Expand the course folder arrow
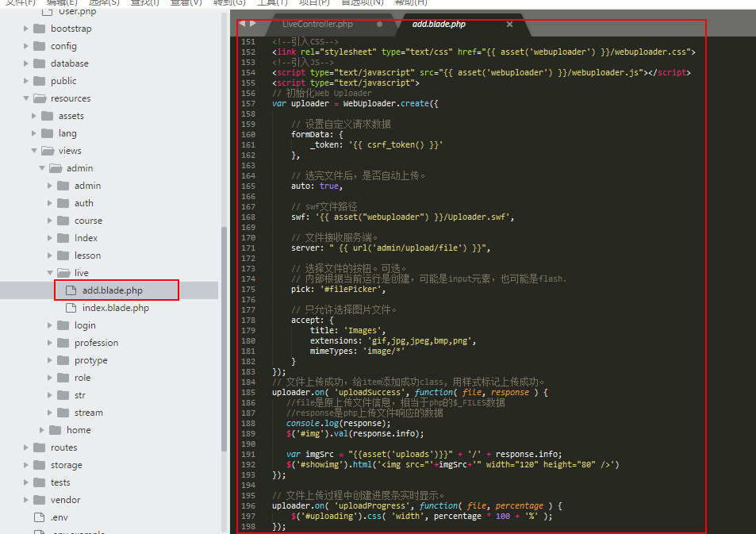The height and width of the screenshot is (534, 756). (50, 221)
